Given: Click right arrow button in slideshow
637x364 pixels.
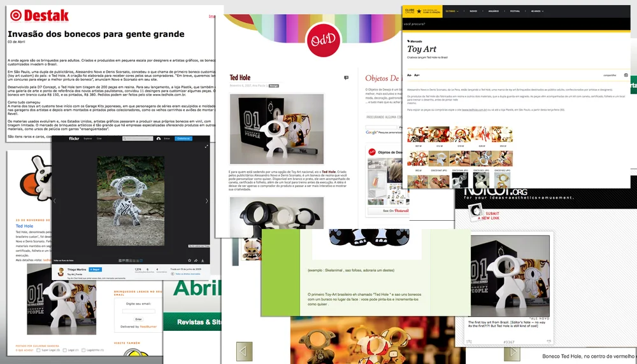Looking at the screenshot, I should 512,353.
